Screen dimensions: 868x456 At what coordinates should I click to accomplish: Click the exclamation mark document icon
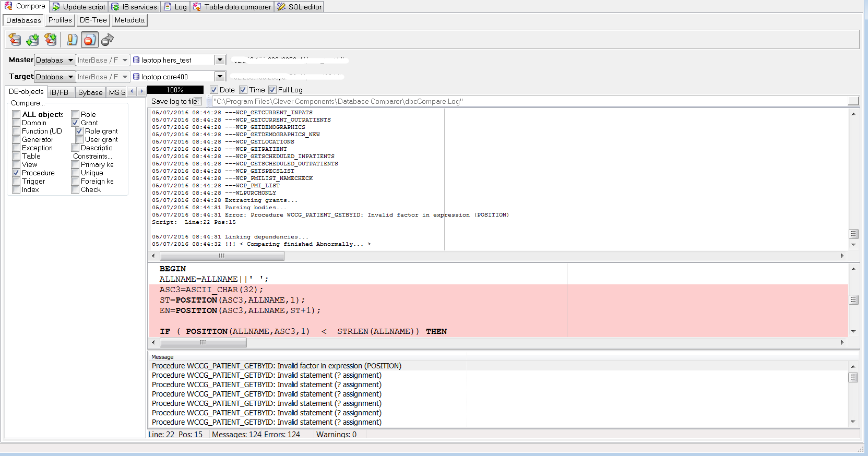pyautogui.click(x=72, y=40)
